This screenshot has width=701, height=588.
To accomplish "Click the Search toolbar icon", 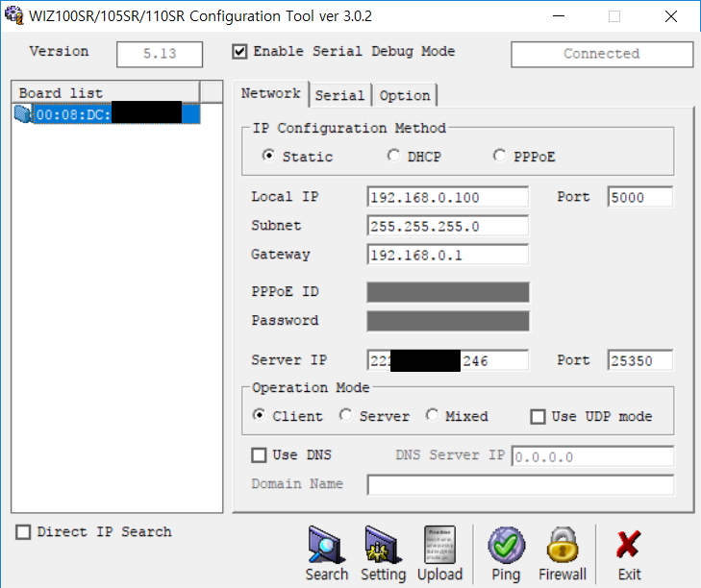I will tap(326, 545).
